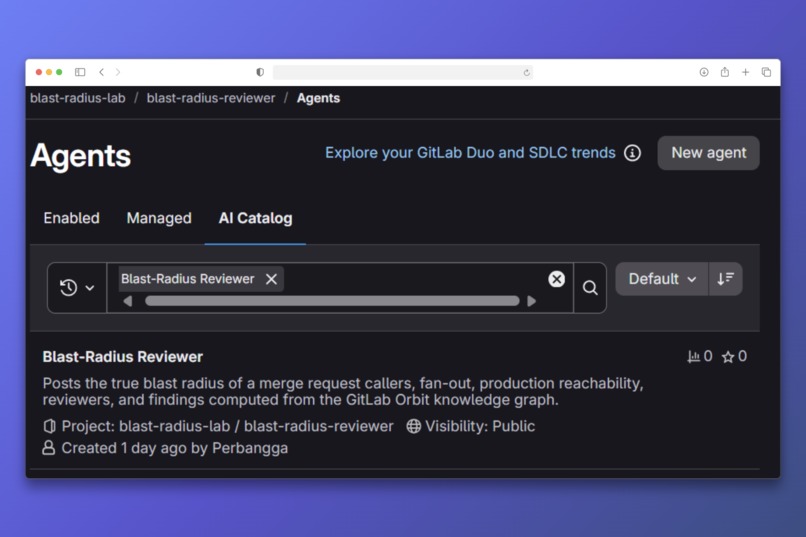The height and width of the screenshot is (537, 806).
Task: Toggle the sort direction icon
Action: coord(725,279)
